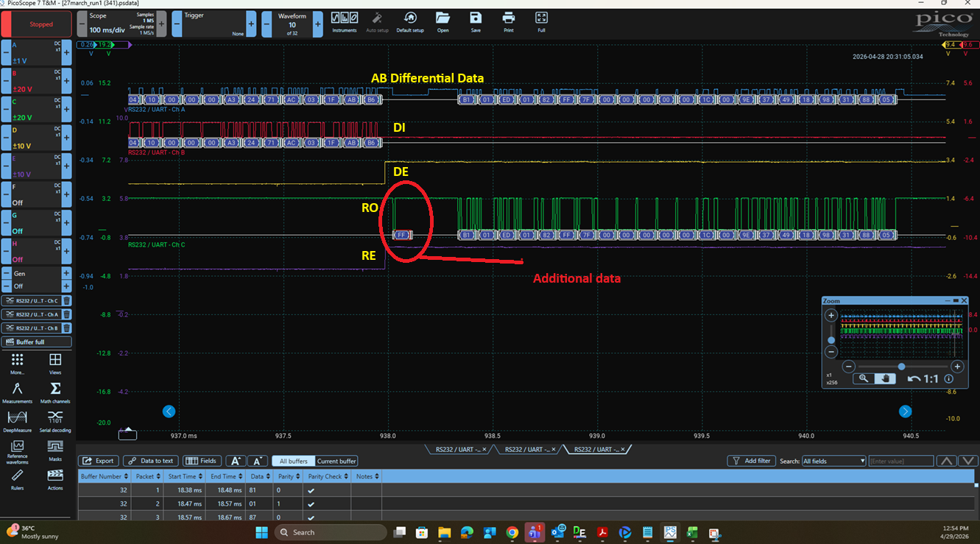Image resolution: width=980 pixels, height=544 pixels.
Task: Select the Rulers tool
Action: pyautogui.click(x=17, y=478)
